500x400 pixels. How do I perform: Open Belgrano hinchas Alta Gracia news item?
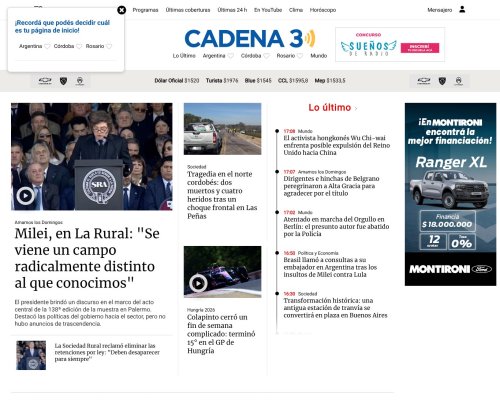coord(331,186)
